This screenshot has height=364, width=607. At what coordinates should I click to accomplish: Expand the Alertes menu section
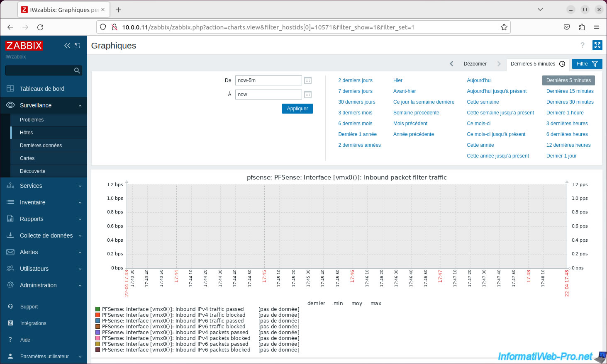(x=44, y=252)
